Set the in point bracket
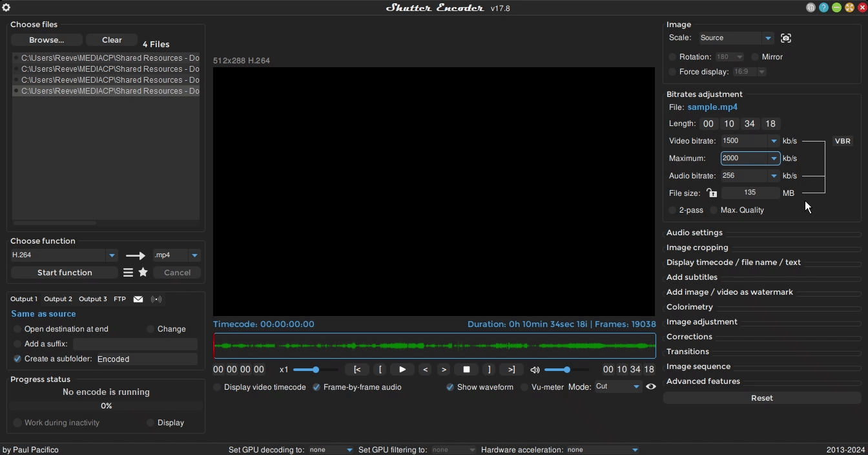The width and height of the screenshot is (868, 455). pyautogui.click(x=380, y=370)
